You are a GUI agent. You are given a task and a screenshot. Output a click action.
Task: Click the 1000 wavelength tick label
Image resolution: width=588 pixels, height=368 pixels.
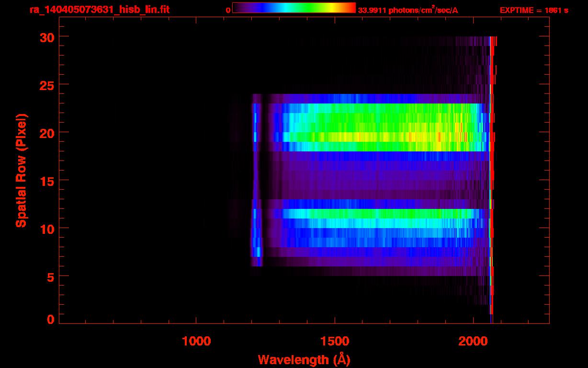(x=196, y=341)
